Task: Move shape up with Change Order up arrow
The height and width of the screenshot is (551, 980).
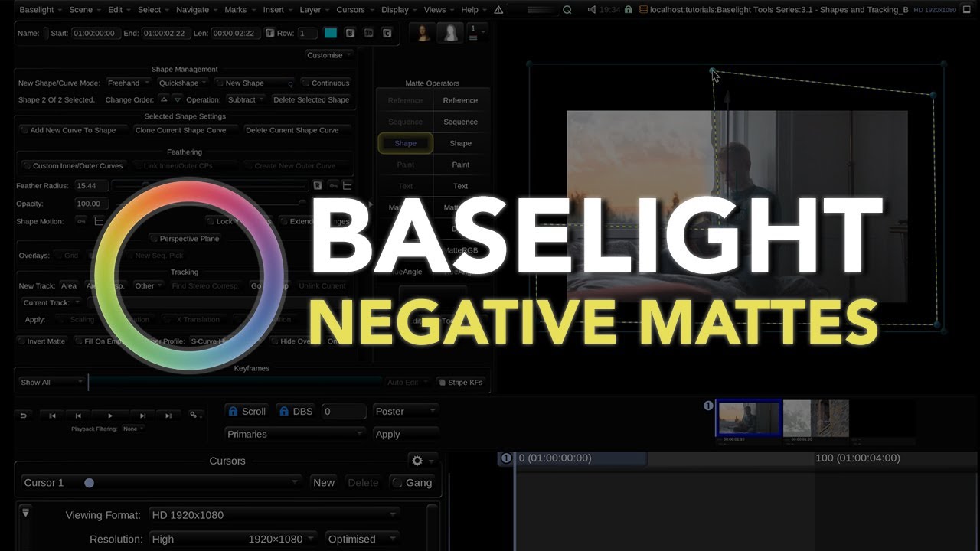Action: 163,99
